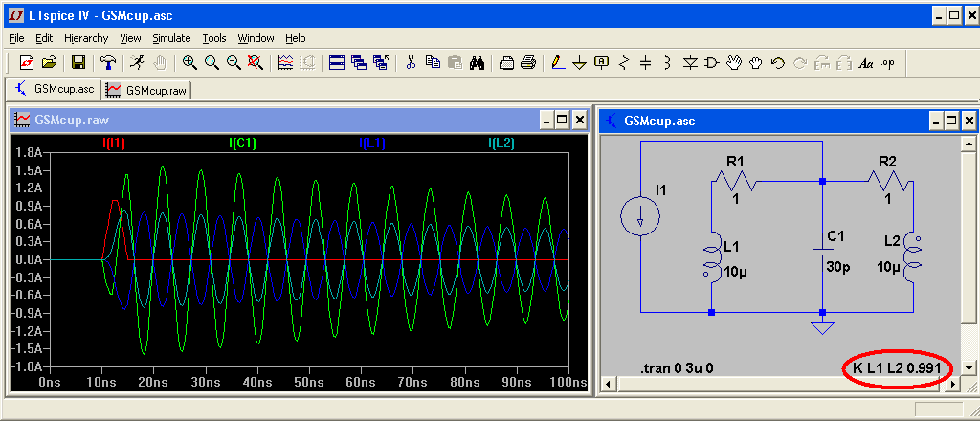Click schematic scrollbar's down arrow

(970, 368)
